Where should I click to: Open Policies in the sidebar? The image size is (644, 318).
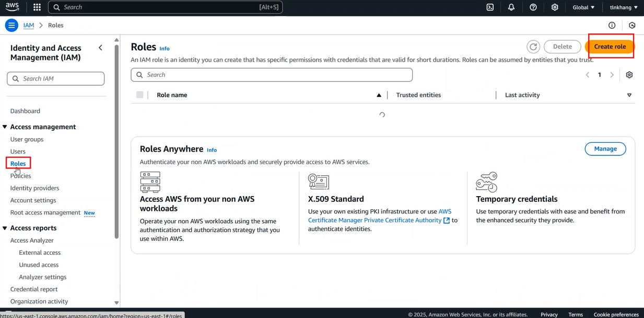[21, 176]
